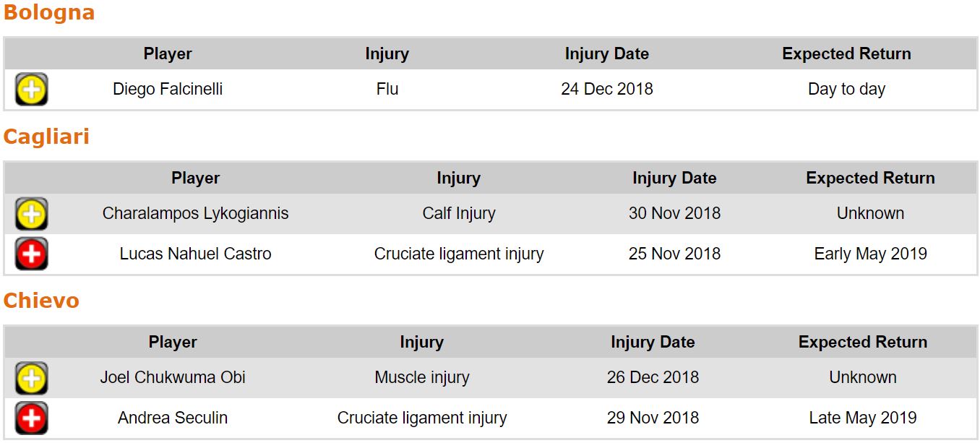
Task: Click the Expected Return header in Chievo table
Action: (x=862, y=343)
